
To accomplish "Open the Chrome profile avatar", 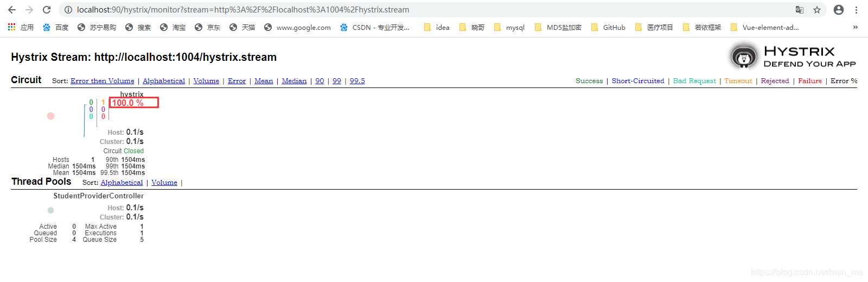I will pos(839,10).
